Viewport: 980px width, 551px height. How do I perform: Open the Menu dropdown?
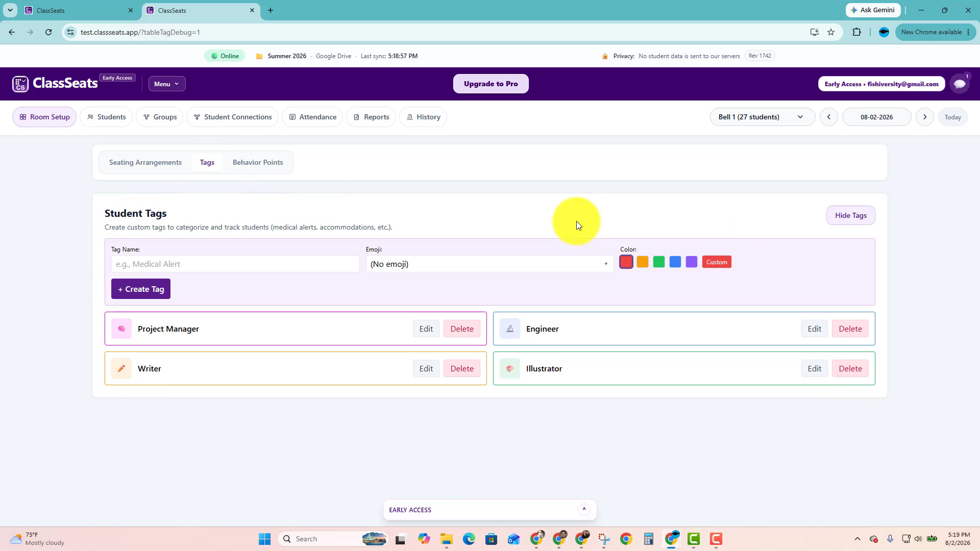click(167, 84)
